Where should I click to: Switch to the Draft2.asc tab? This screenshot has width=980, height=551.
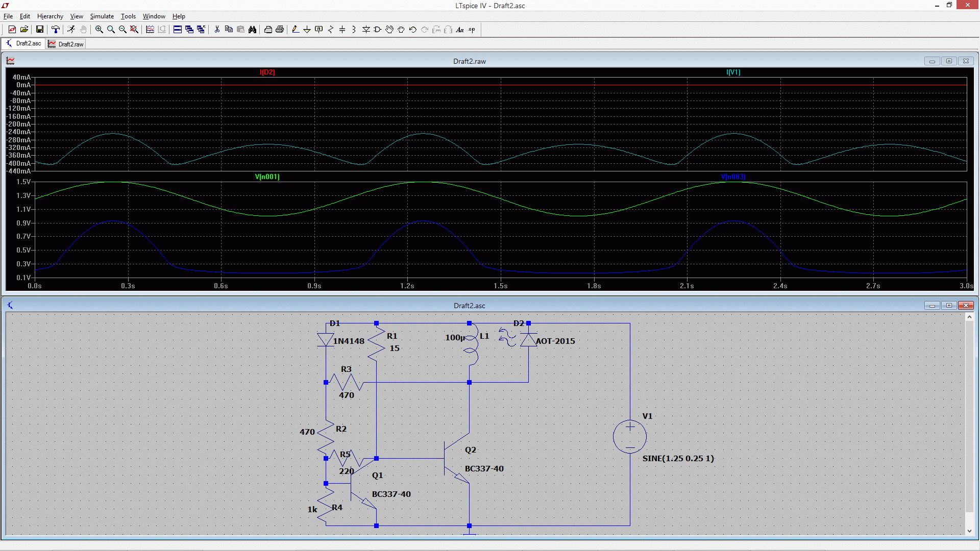[x=23, y=44]
